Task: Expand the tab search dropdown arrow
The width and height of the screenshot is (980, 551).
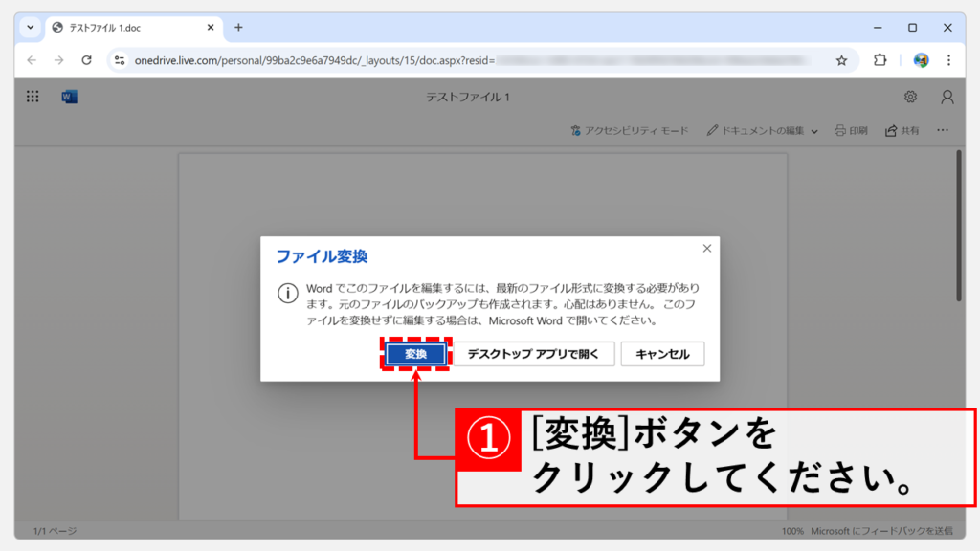Action: click(x=30, y=28)
